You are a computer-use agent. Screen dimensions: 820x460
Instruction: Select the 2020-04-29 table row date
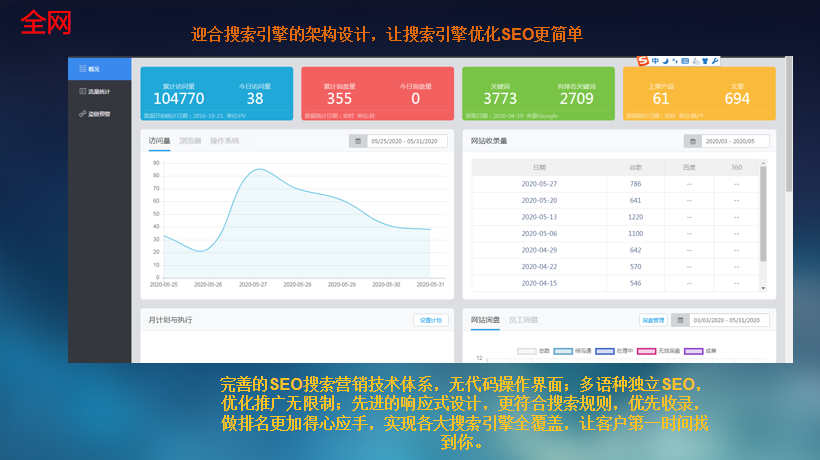[539, 250]
